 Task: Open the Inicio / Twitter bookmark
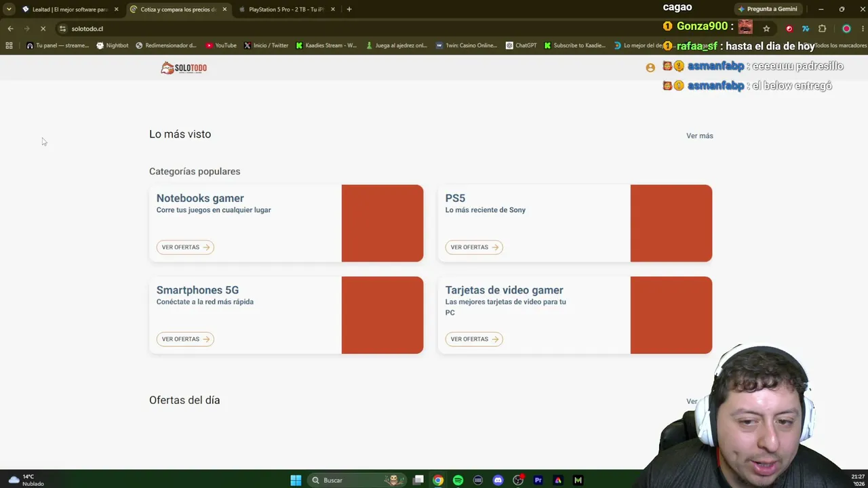coord(266,45)
